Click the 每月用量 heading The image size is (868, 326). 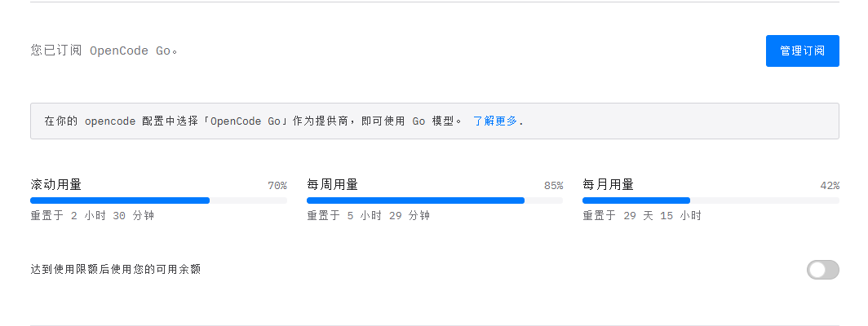point(608,184)
